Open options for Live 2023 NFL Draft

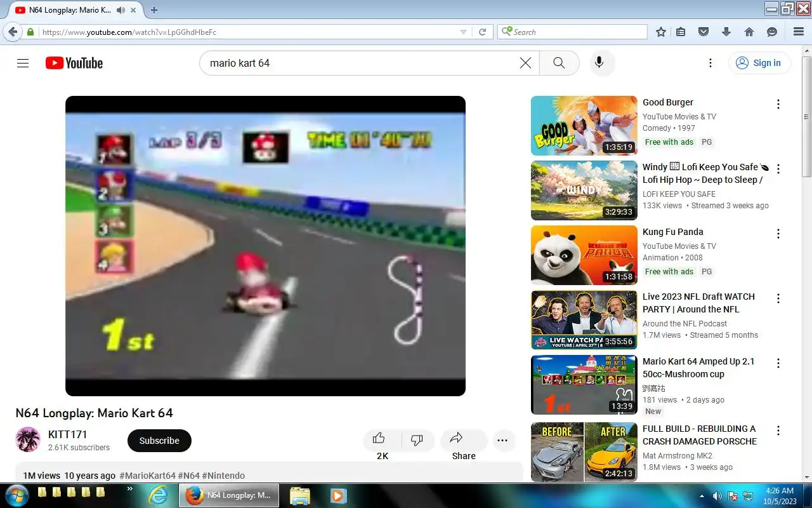tap(778, 298)
